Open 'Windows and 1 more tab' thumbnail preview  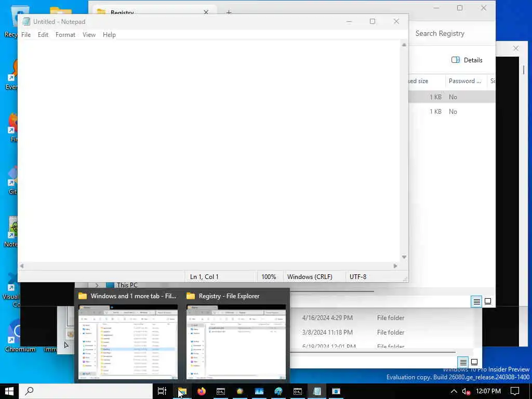coord(128,341)
